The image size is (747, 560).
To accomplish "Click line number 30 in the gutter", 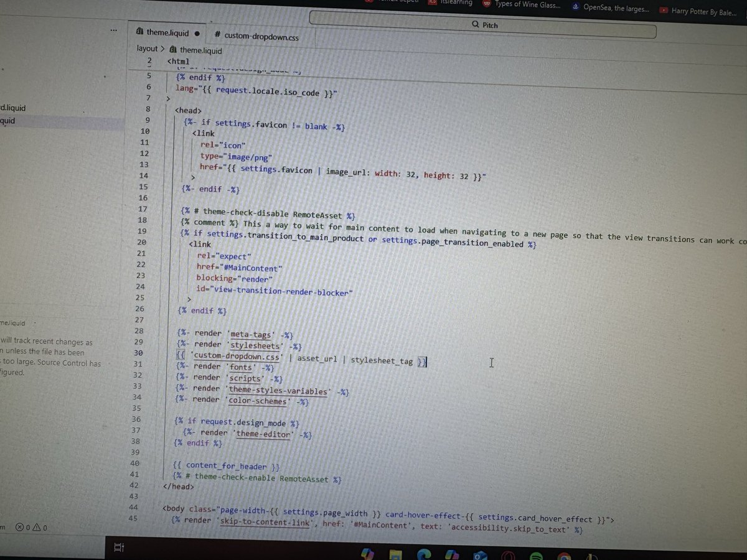I will (x=138, y=353).
